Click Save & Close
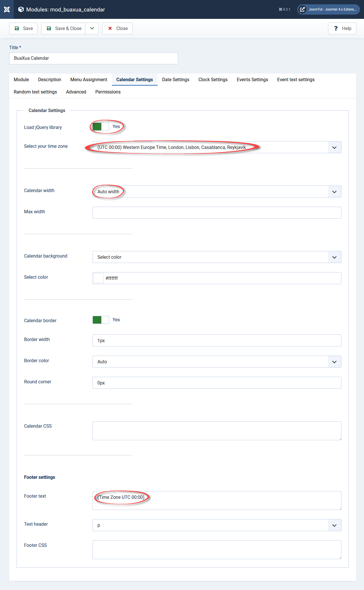The image size is (364, 590). pos(63,28)
